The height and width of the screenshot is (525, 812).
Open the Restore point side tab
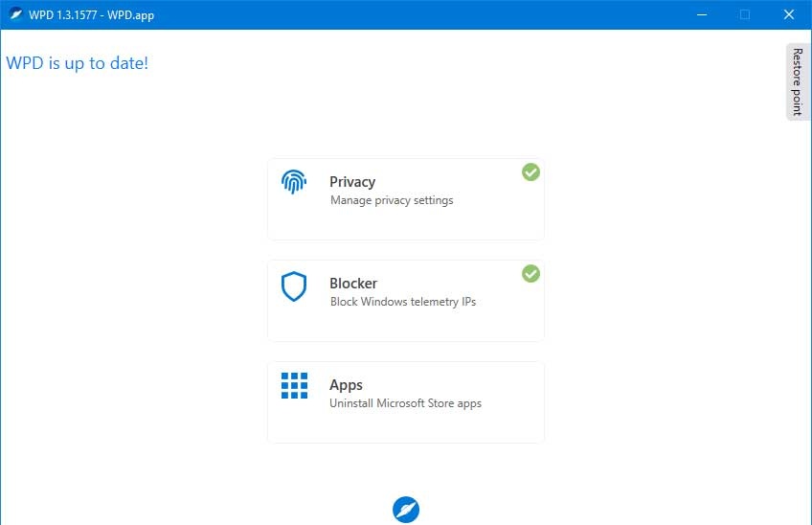797,81
